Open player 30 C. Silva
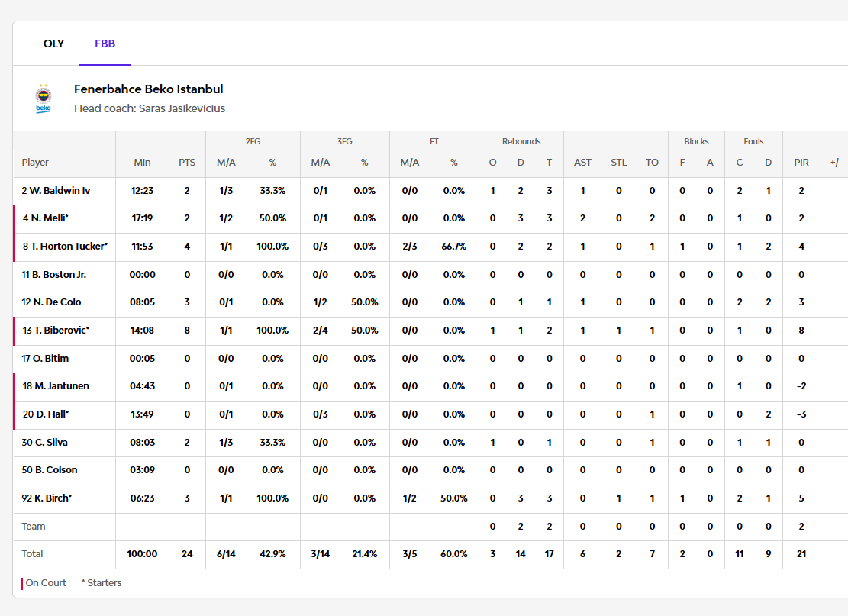 (44, 443)
